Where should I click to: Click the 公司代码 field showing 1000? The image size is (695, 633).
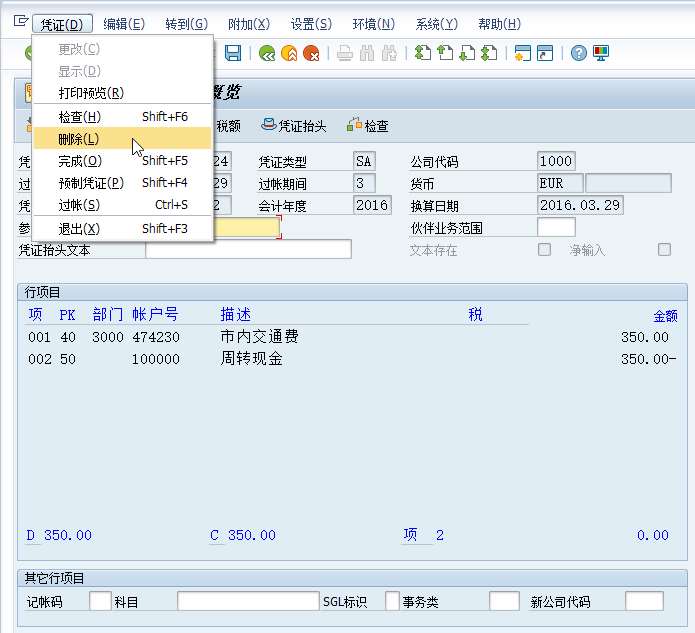556,161
